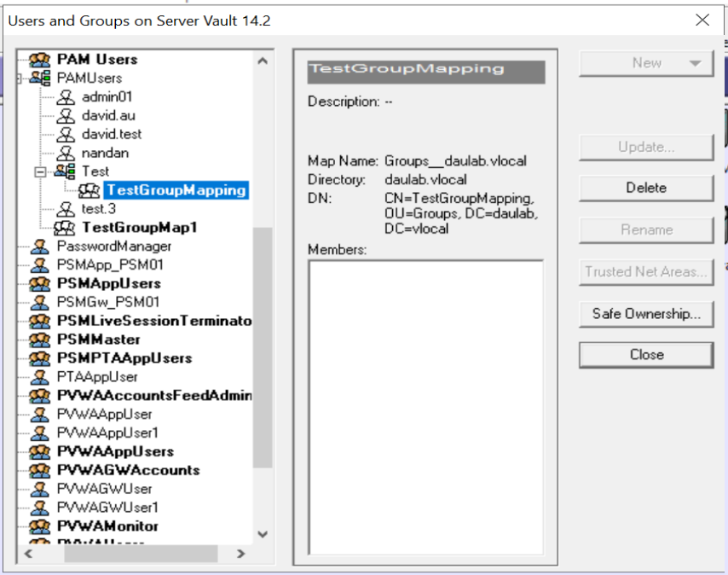Click the Close button
The width and height of the screenshot is (728, 575).
tap(646, 355)
